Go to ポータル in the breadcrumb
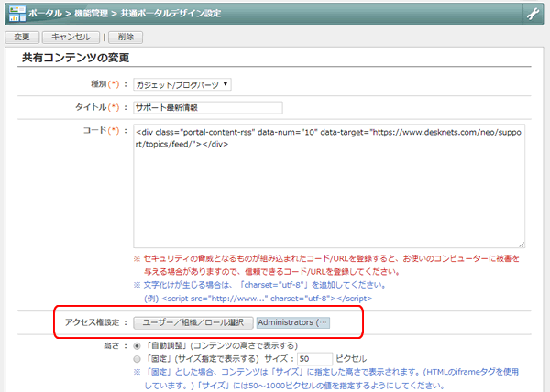 pos(50,14)
